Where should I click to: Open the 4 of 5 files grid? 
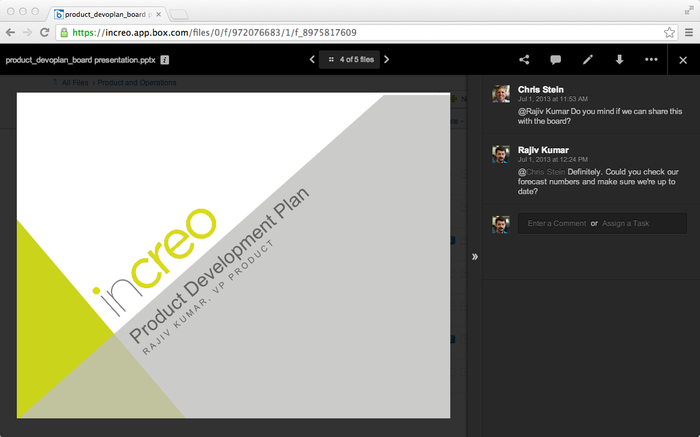point(350,59)
